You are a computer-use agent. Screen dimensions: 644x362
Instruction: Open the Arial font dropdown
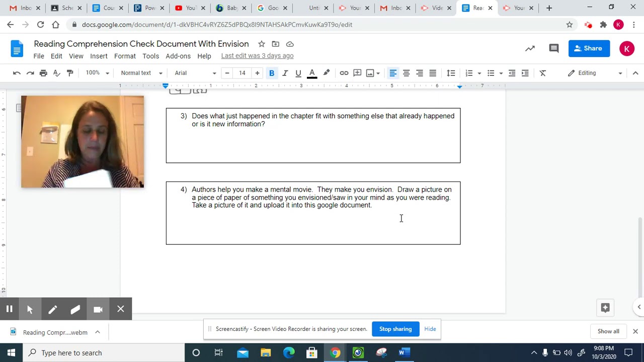tap(195, 73)
